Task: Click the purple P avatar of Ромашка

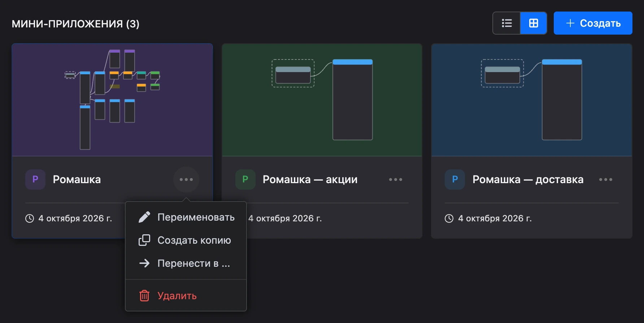Action: tap(35, 180)
